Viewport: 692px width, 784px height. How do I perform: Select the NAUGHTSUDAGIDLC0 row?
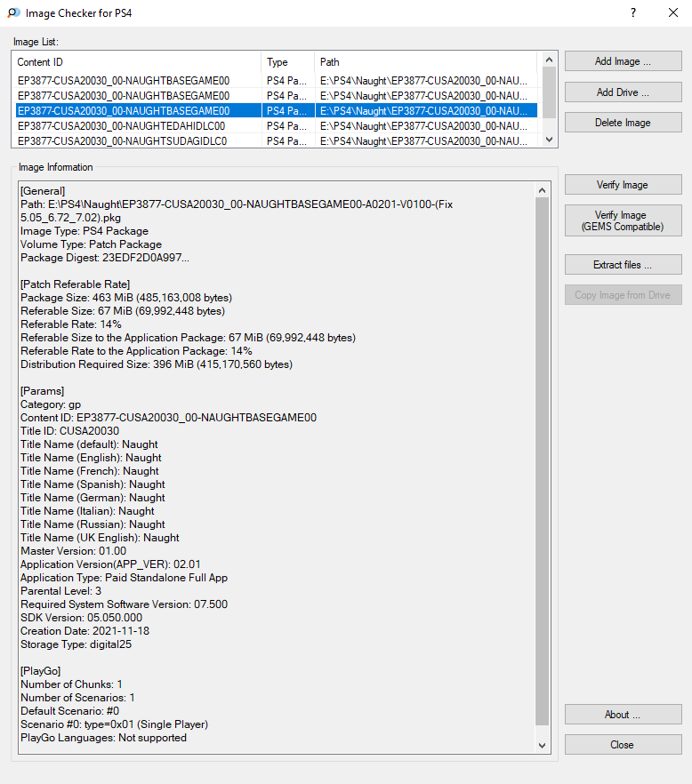(x=277, y=140)
